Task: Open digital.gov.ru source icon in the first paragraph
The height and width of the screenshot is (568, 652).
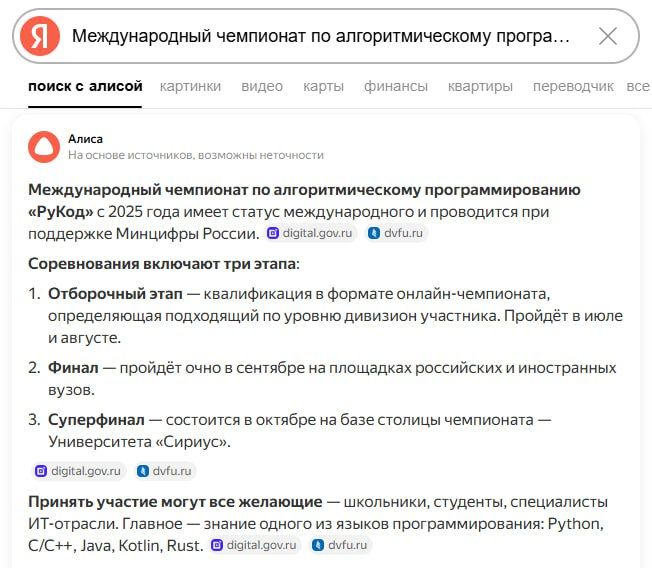Action: (x=272, y=233)
